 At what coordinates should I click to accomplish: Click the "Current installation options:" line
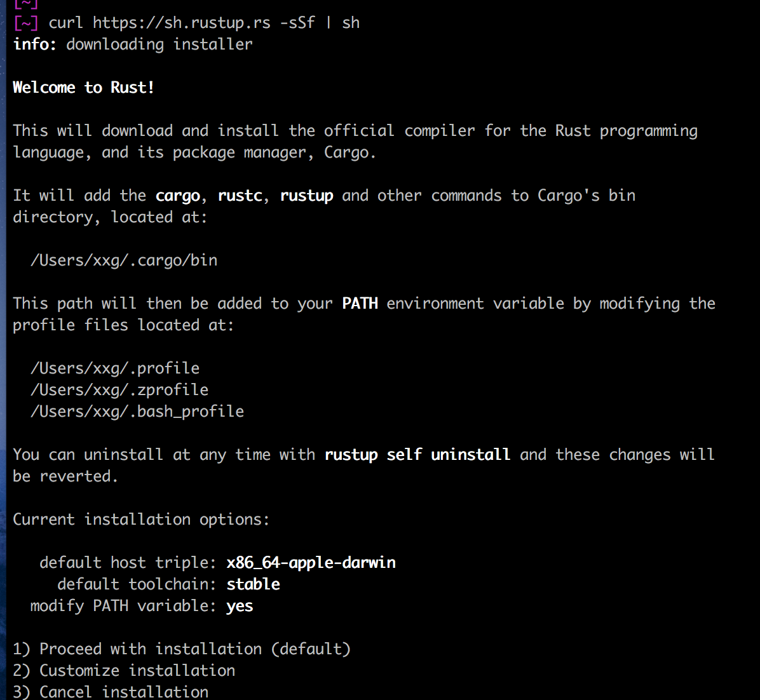point(141,520)
